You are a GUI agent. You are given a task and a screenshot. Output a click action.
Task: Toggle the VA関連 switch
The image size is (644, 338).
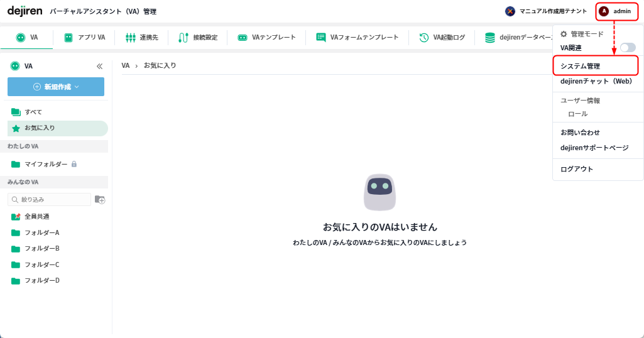pos(627,48)
